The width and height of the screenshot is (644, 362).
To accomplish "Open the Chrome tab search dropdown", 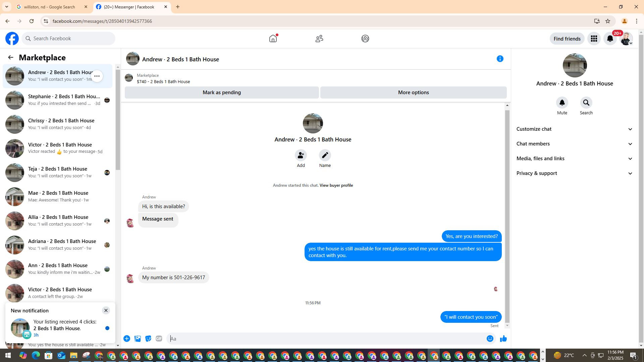I will pos(6,7).
